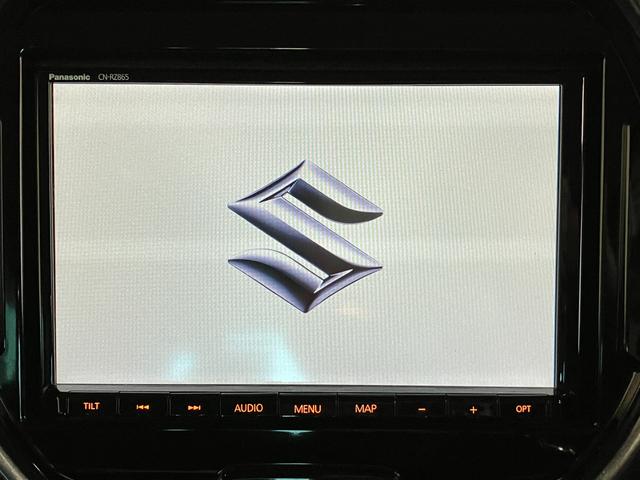Tap the CN-RZ865 model label
The width and height of the screenshot is (640, 480).
112,77
